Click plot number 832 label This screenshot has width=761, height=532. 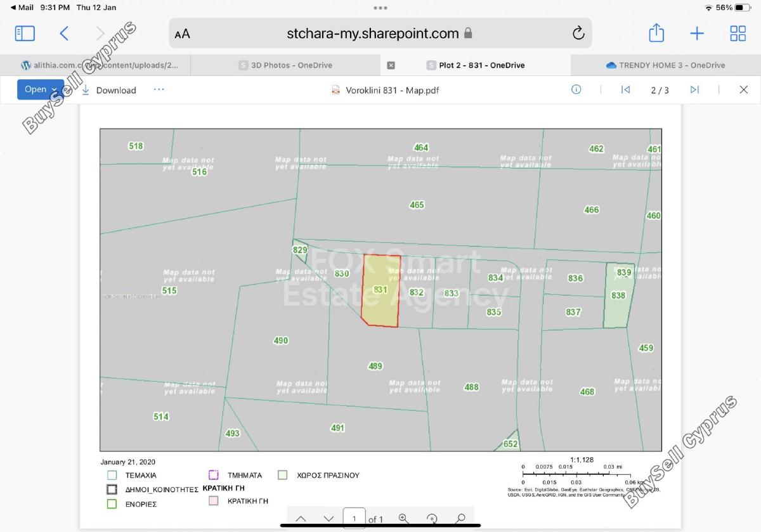[417, 292]
